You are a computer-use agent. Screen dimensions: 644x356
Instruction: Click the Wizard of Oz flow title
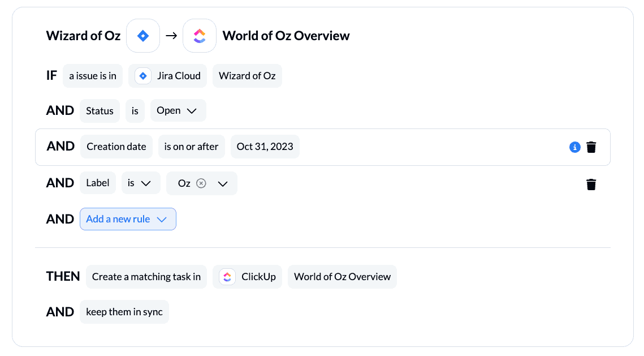[83, 36]
